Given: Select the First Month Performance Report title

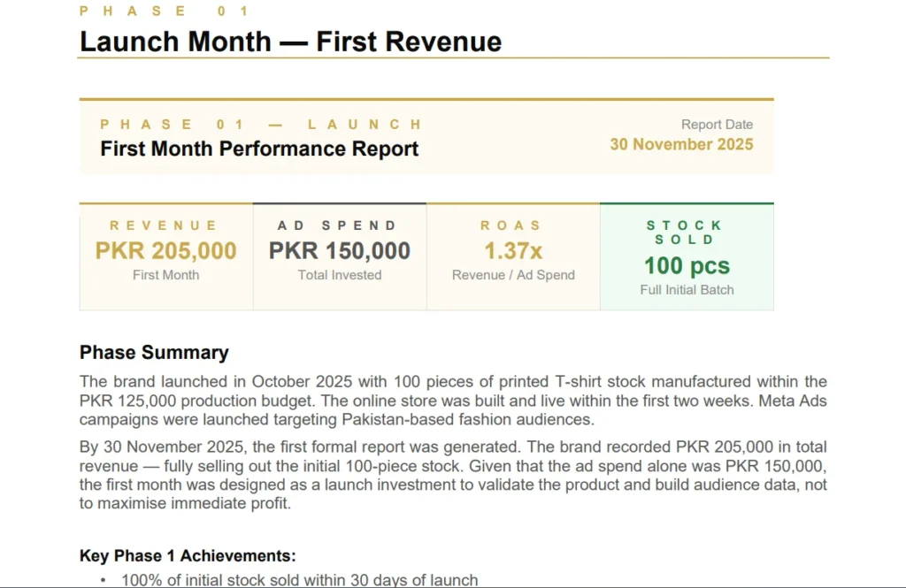Looking at the screenshot, I should (259, 149).
